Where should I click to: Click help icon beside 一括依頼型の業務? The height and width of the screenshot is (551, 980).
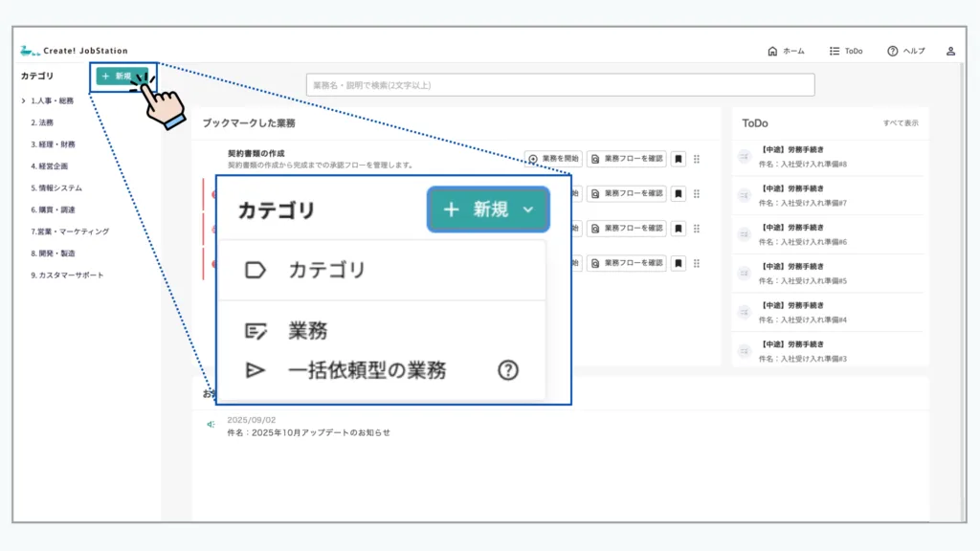coord(508,370)
